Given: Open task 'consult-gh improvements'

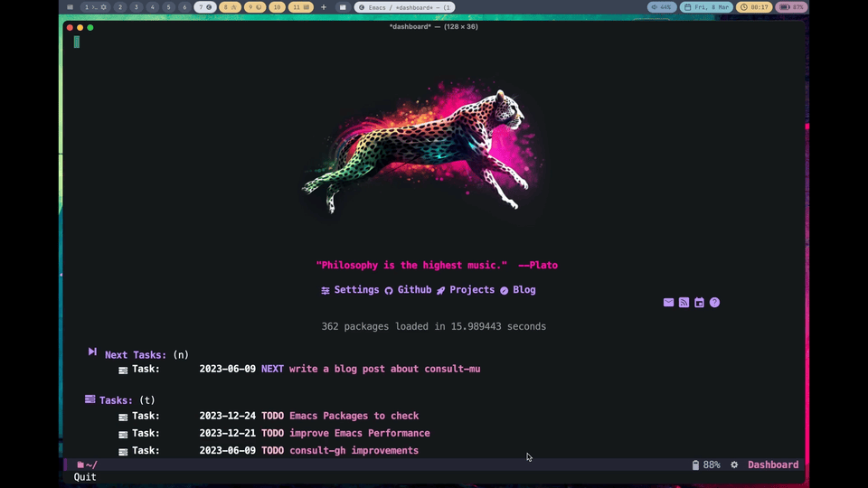Looking at the screenshot, I should (354, 451).
